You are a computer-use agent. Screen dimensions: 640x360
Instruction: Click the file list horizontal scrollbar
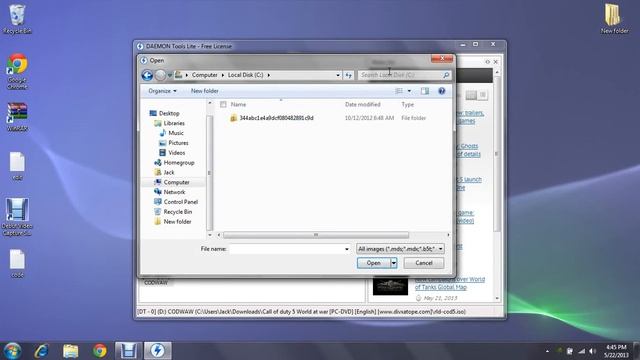pos(316,235)
